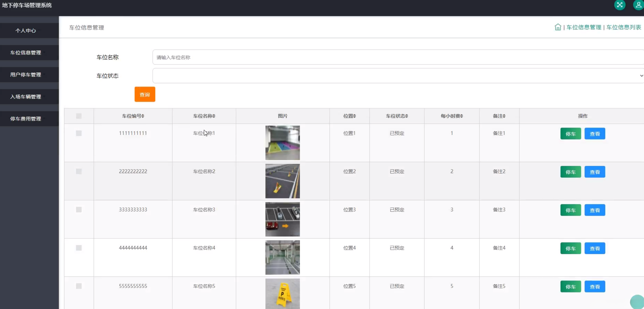Go to 入场车辆管理 menu item
Screen dimensions: 644x309
26,97
